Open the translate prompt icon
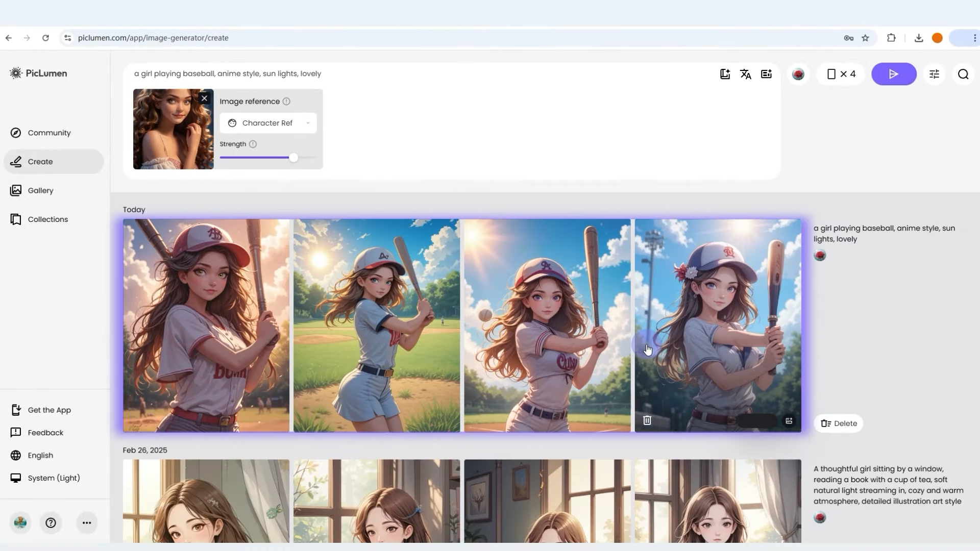Viewport: 980px width, 551px height. coord(745,74)
